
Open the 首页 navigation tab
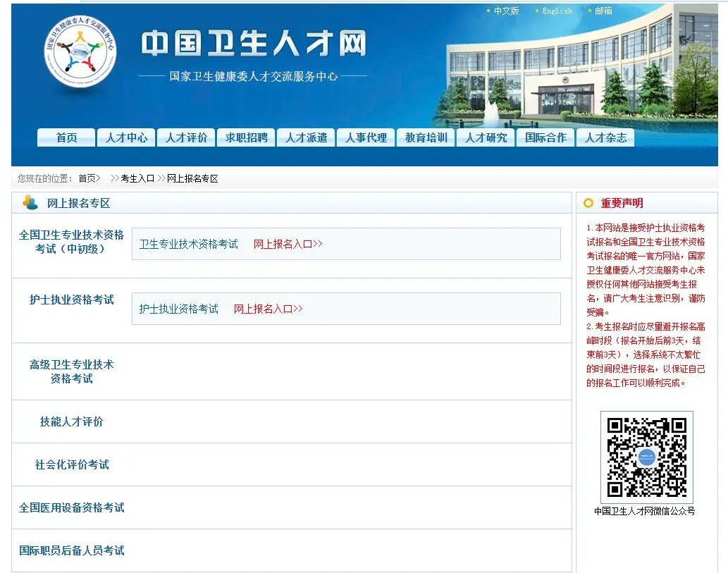click(x=66, y=137)
